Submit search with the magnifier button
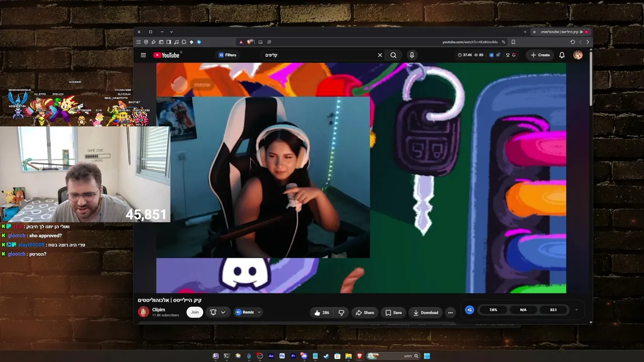The image size is (644, 362). point(393,55)
